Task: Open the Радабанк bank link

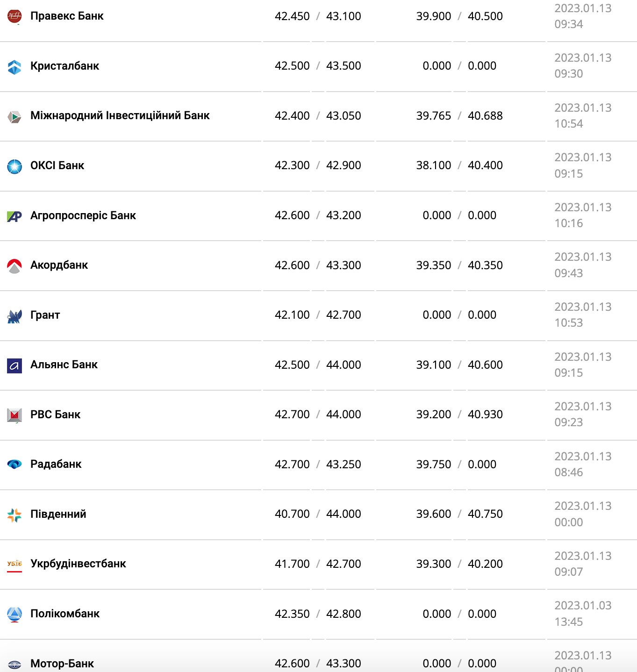Action: point(56,464)
